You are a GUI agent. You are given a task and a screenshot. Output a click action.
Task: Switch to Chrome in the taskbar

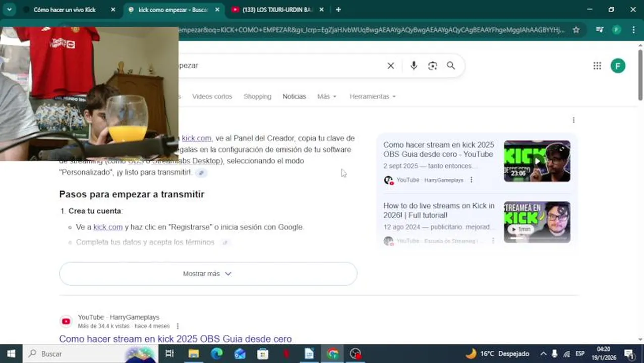(x=332, y=354)
